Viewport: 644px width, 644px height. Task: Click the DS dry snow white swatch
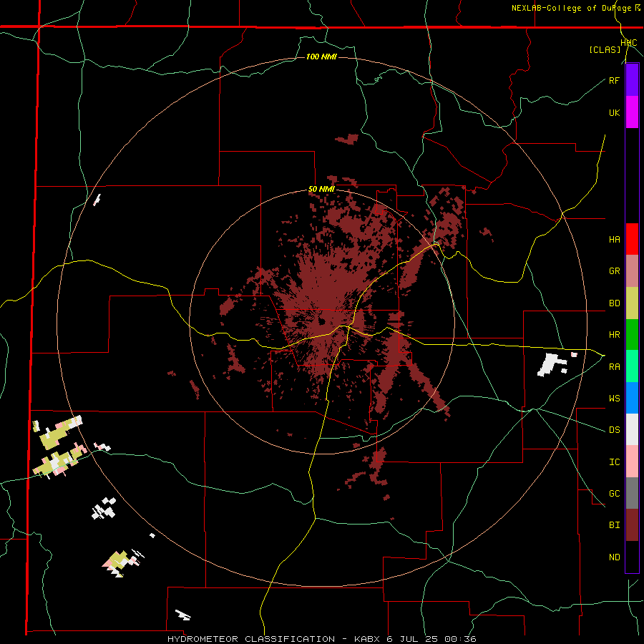click(632, 429)
